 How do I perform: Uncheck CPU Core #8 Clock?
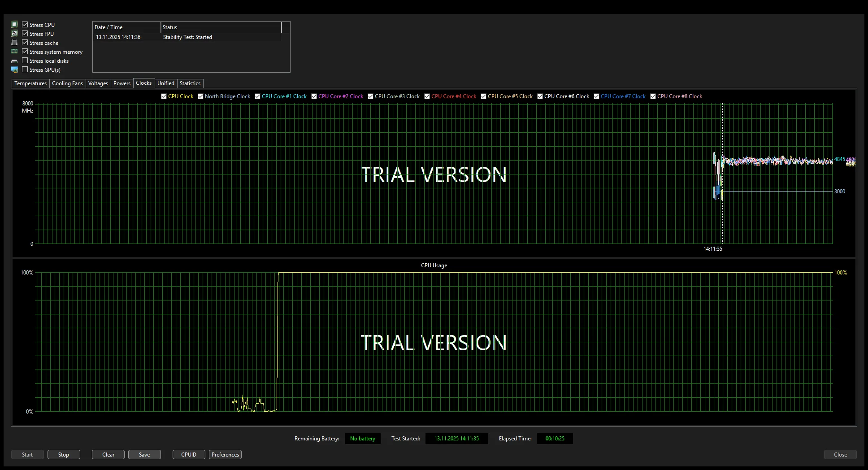pos(653,96)
